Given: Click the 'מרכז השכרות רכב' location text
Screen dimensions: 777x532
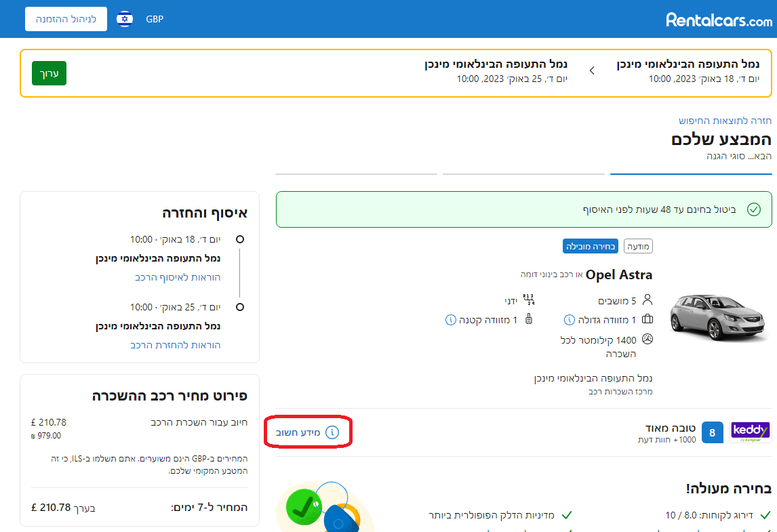Looking at the screenshot, I should point(620,392).
